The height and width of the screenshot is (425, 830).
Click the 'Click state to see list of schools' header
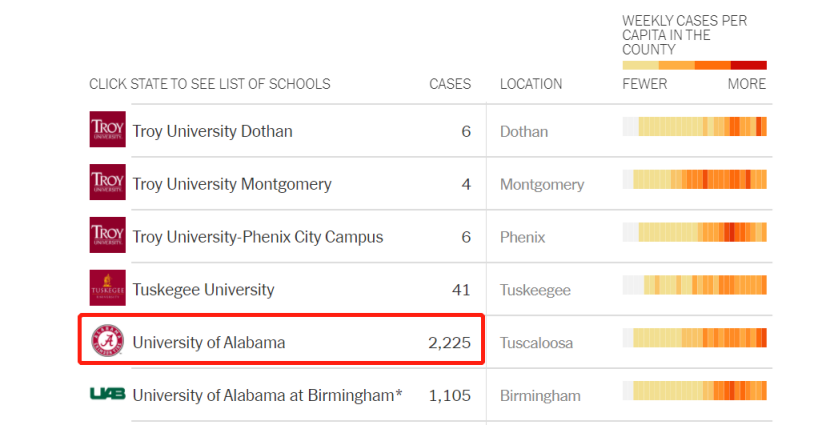click(209, 84)
